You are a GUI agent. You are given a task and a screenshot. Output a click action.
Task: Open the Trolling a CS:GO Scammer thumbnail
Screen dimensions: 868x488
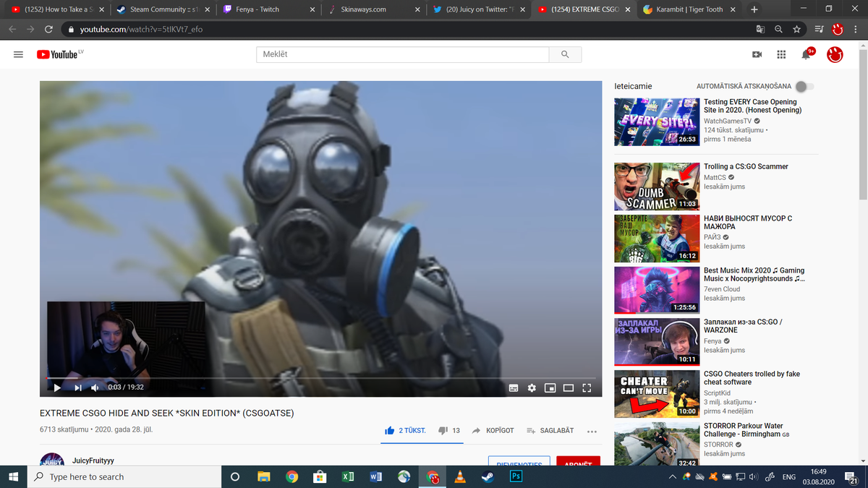tap(657, 186)
